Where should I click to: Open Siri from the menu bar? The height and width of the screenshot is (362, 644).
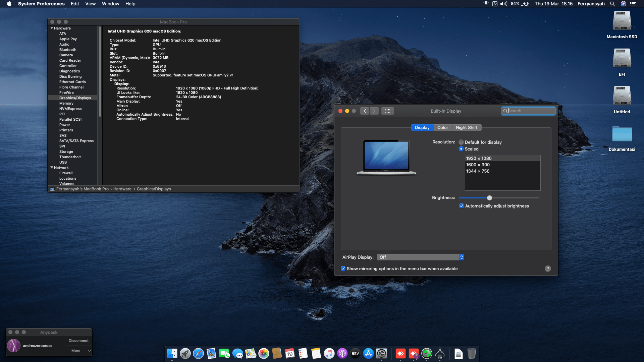tap(624, 4)
